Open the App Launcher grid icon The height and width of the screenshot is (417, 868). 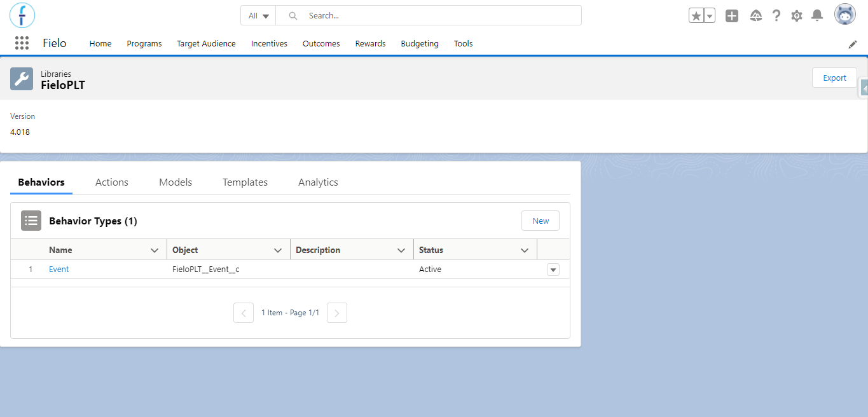[x=22, y=43]
